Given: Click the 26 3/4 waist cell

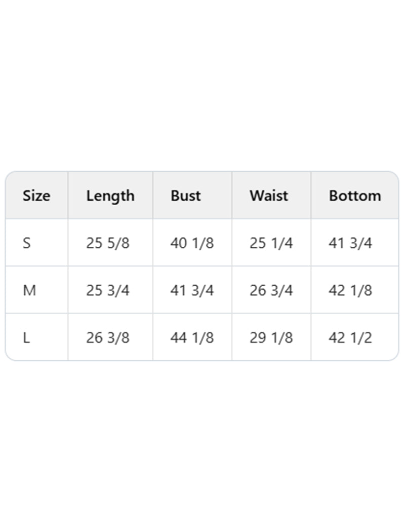Looking at the screenshot, I should click(271, 290).
